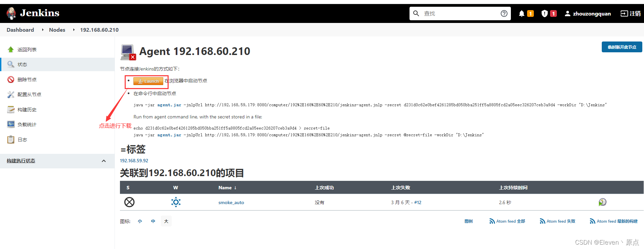Open 日志 log in the sidebar
Image resolution: width=644 pixels, height=249 pixels.
click(22, 140)
